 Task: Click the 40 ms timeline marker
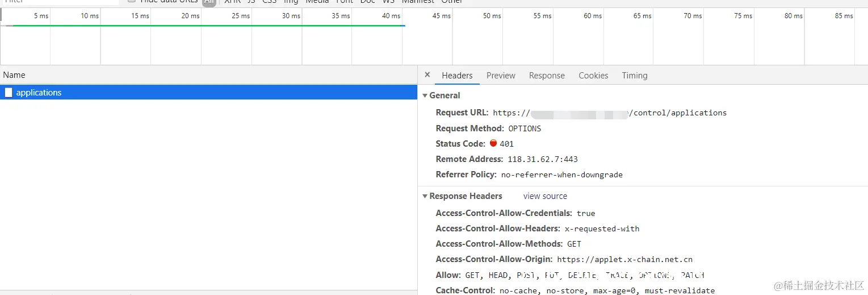[391, 16]
